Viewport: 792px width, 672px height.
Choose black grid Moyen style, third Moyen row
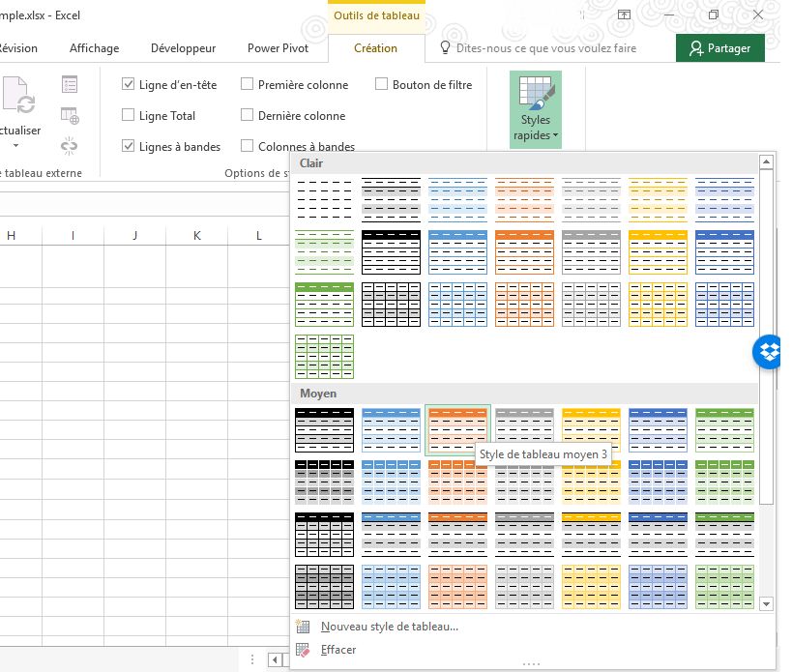click(x=324, y=535)
